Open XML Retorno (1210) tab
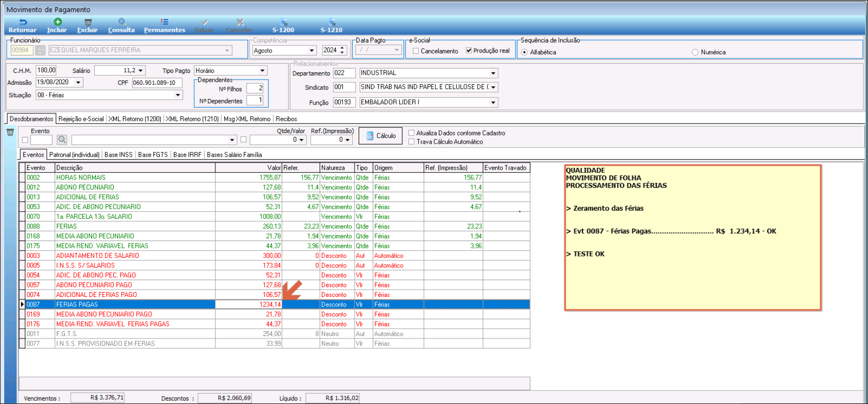Screen dimensions: 868x404 tap(192, 119)
